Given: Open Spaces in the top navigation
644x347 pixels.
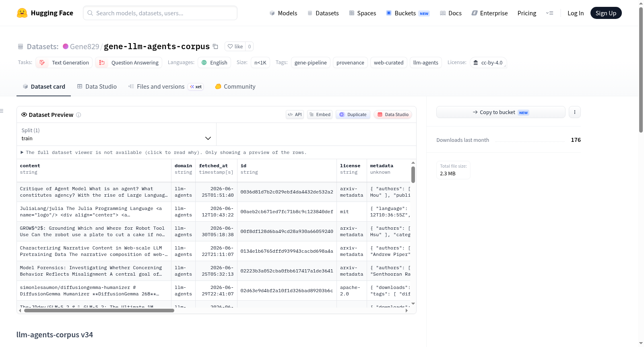Looking at the screenshot, I should (x=362, y=13).
